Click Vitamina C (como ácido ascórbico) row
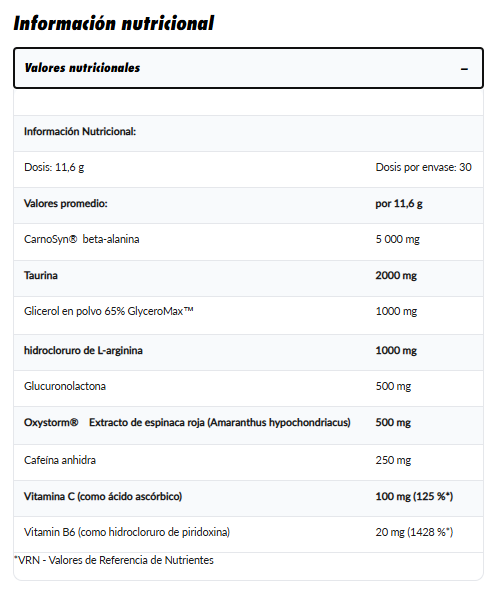The height and width of the screenshot is (589, 493). click(248, 498)
